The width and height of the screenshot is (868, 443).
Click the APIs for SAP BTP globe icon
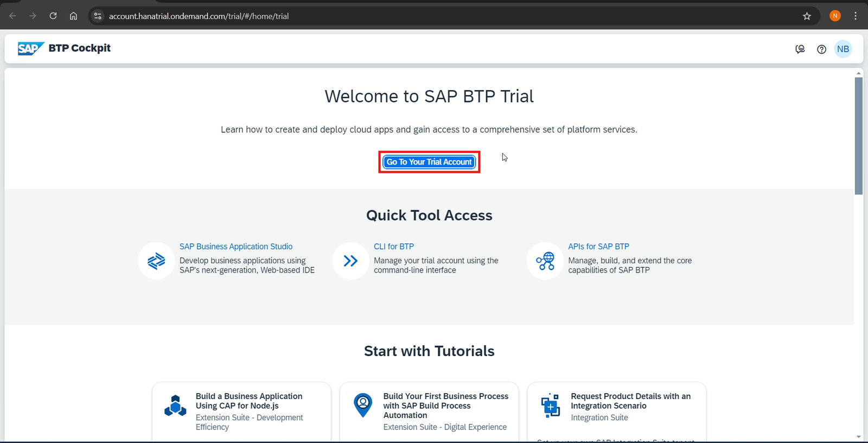545,261
